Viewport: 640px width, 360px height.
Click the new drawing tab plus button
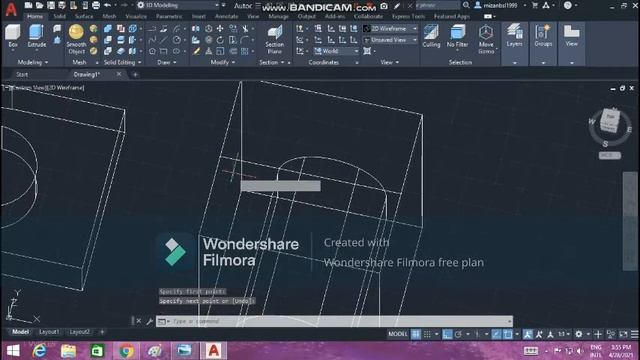point(135,74)
